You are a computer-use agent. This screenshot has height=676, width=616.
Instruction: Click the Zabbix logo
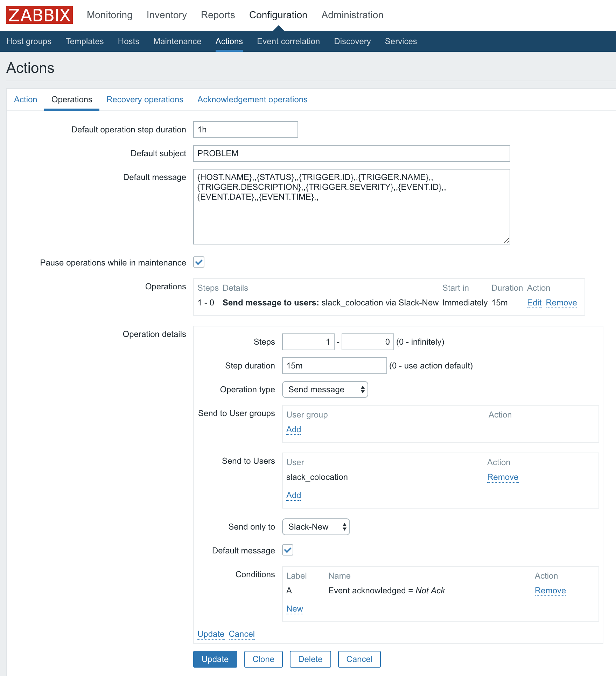(x=40, y=15)
